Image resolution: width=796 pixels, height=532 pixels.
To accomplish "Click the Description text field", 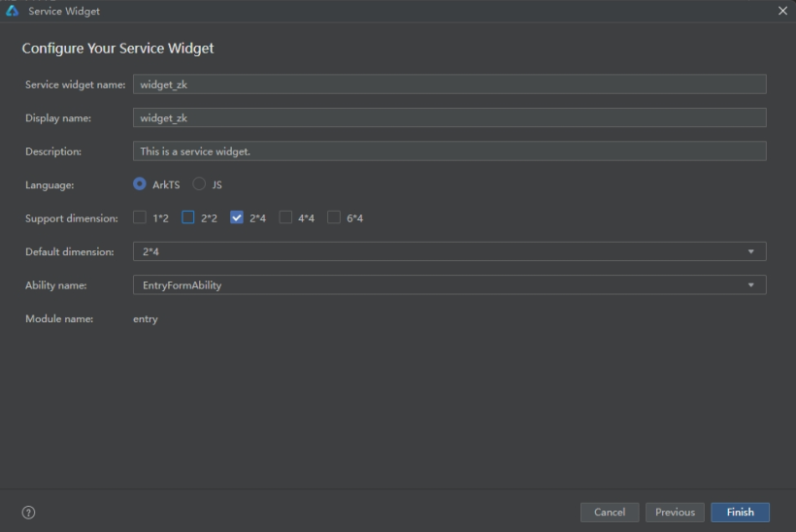I will coord(449,151).
